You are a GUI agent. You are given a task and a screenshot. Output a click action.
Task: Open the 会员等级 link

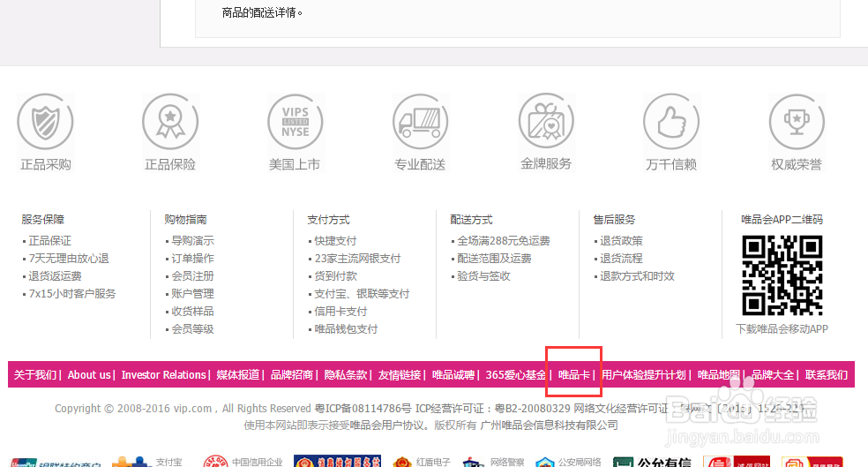[x=192, y=329]
